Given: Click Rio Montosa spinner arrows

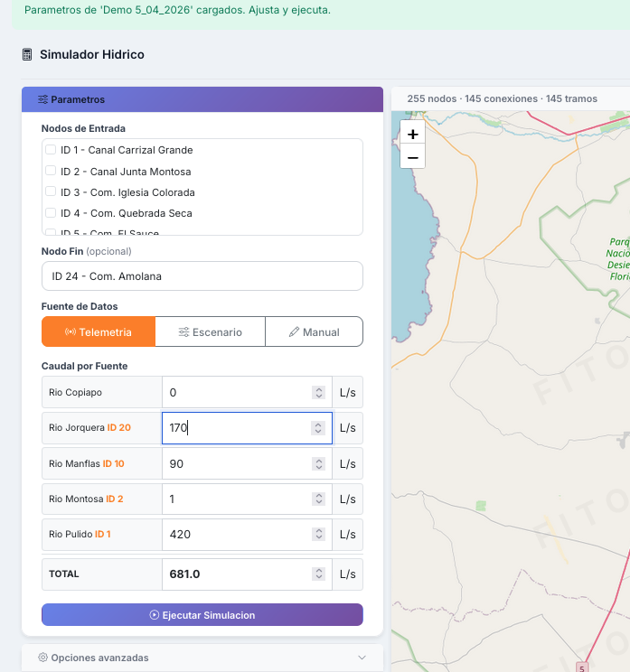Looking at the screenshot, I should click(x=319, y=499).
